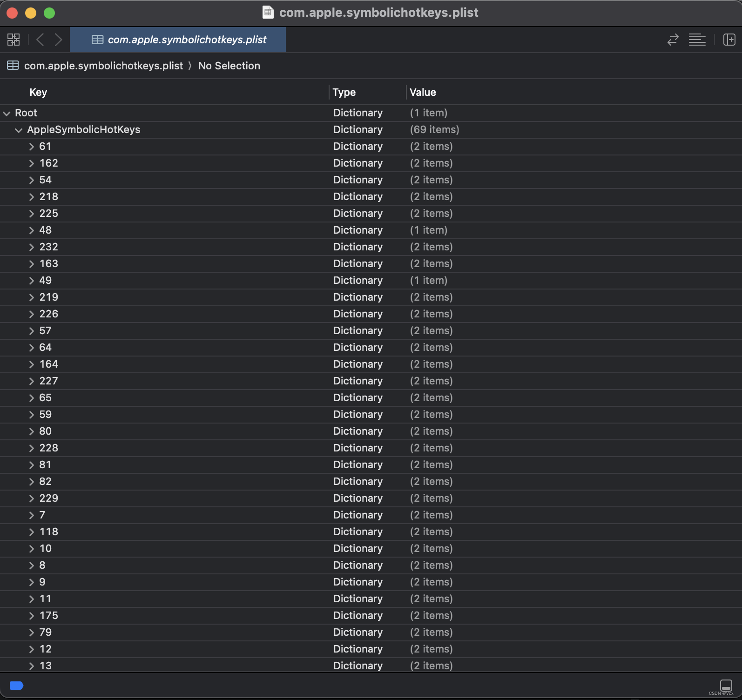Select the key 64 row
The width and height of the screenshot is (742, 700).
[x=371, y=348]
